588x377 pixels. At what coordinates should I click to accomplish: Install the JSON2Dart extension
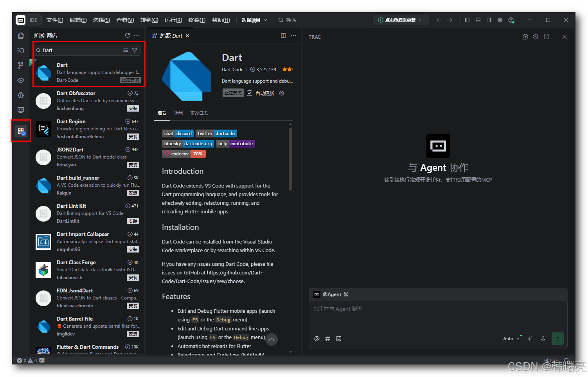(133, 165)
